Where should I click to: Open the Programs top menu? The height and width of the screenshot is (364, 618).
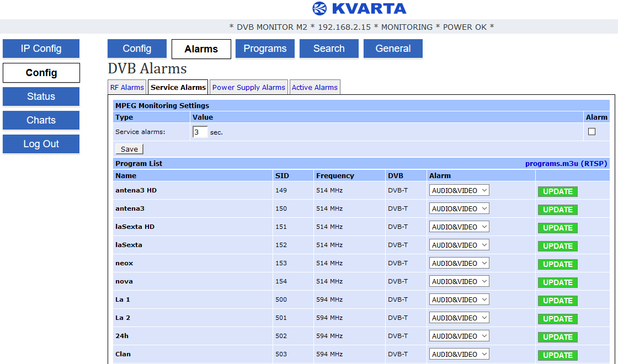[x=265, y=49]
